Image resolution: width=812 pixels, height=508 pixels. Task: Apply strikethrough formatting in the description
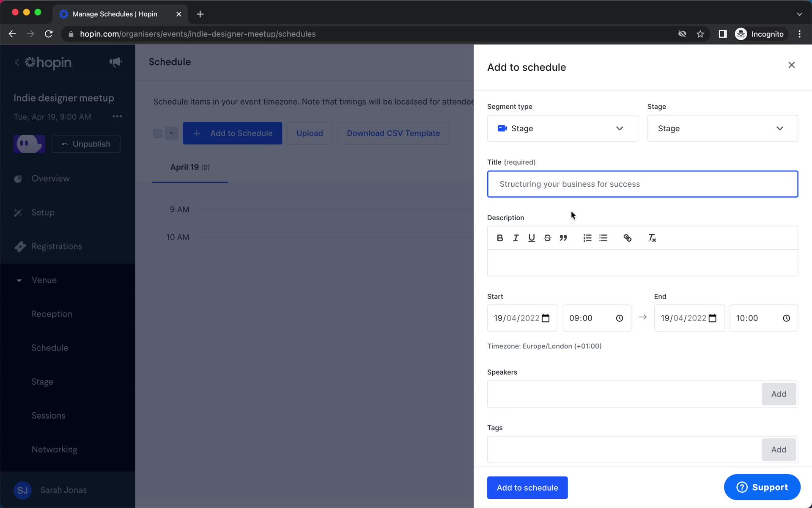pos(547,238)
